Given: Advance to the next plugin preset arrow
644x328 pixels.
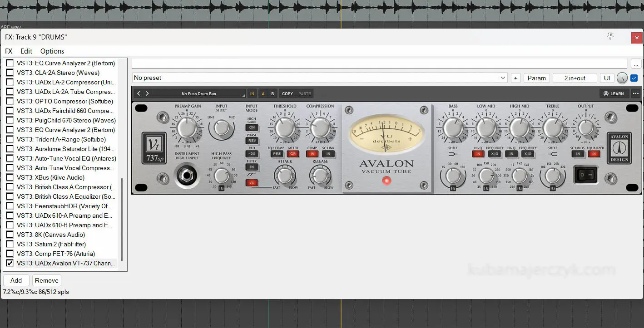Looking at the screenshot, I should click(147, 94).
